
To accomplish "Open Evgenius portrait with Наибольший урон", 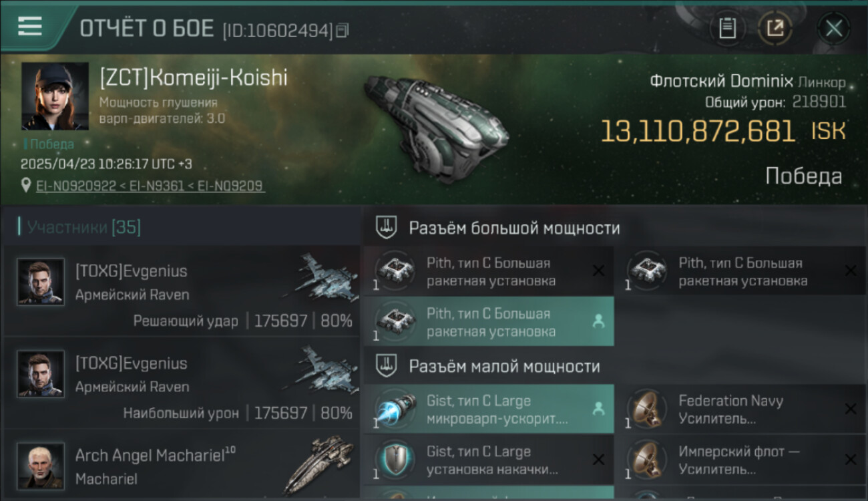I will point(41,374).
